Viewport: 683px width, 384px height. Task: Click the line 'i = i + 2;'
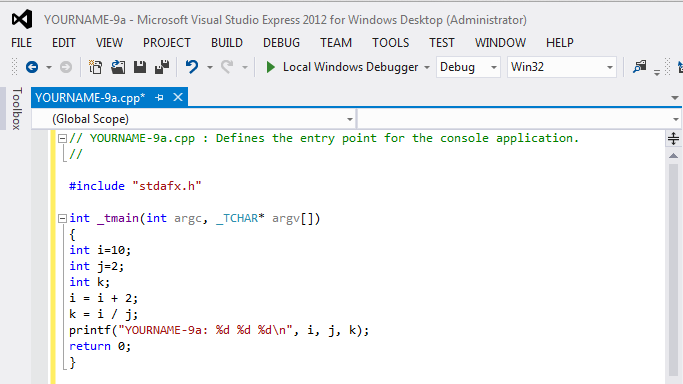103,298
